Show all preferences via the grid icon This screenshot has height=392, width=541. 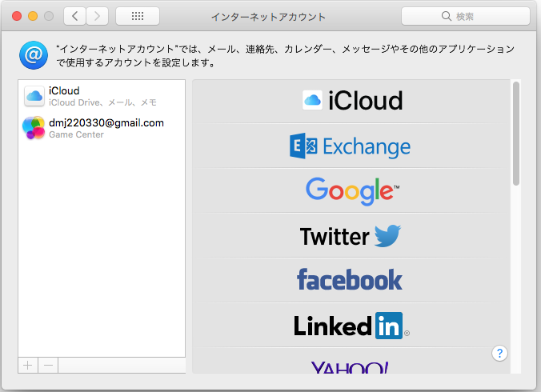tap(138, 16)
